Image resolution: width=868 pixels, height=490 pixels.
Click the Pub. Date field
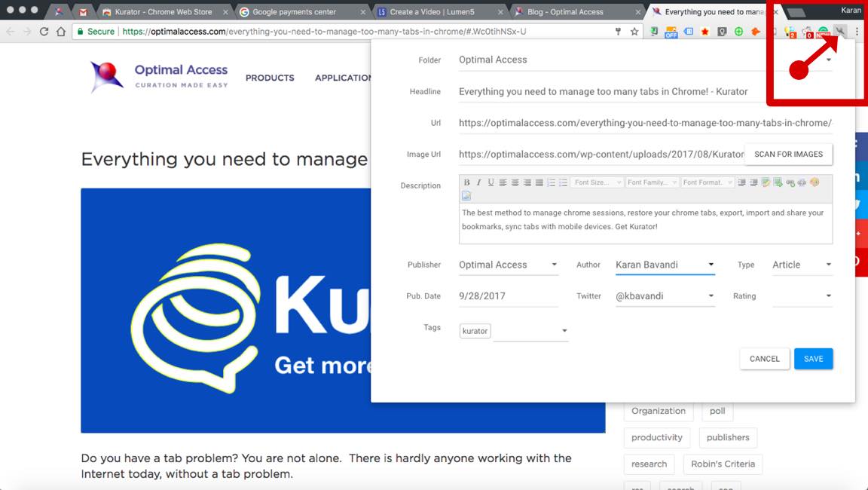[x=508, y=296]
